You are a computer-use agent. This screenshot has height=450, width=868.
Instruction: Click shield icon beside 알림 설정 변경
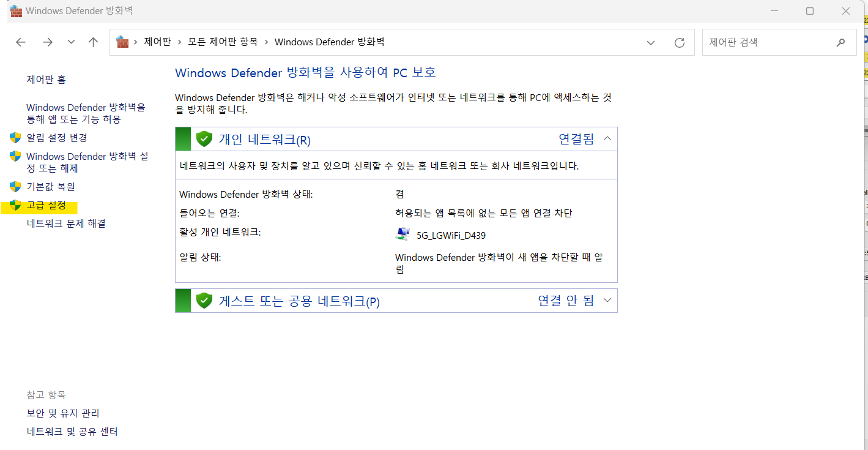click(x=15, y=138)
